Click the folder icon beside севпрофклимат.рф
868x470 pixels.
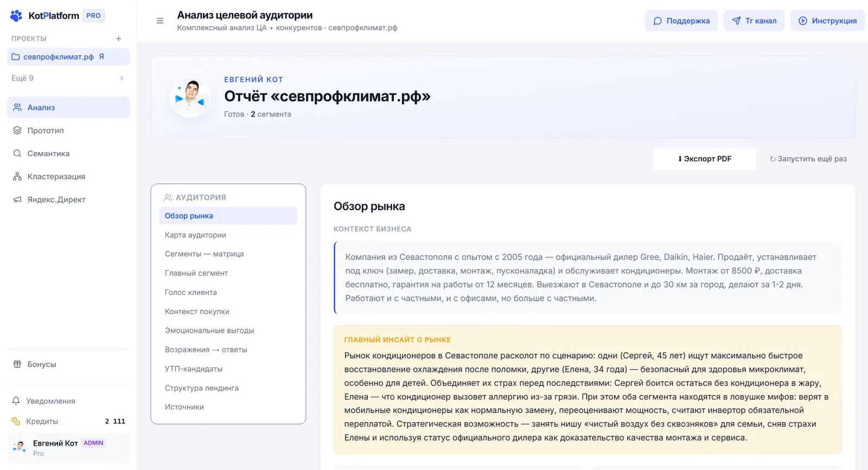pyautogui.click(x=16, y=56)
